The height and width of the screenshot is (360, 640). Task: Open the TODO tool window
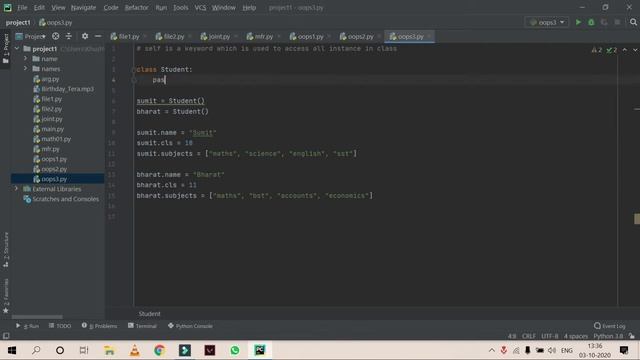point(60,326)
